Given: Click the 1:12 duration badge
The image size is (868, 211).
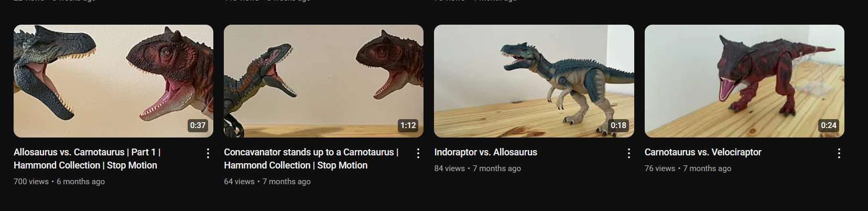Looking at the screenshot, I should pos(408,125).
